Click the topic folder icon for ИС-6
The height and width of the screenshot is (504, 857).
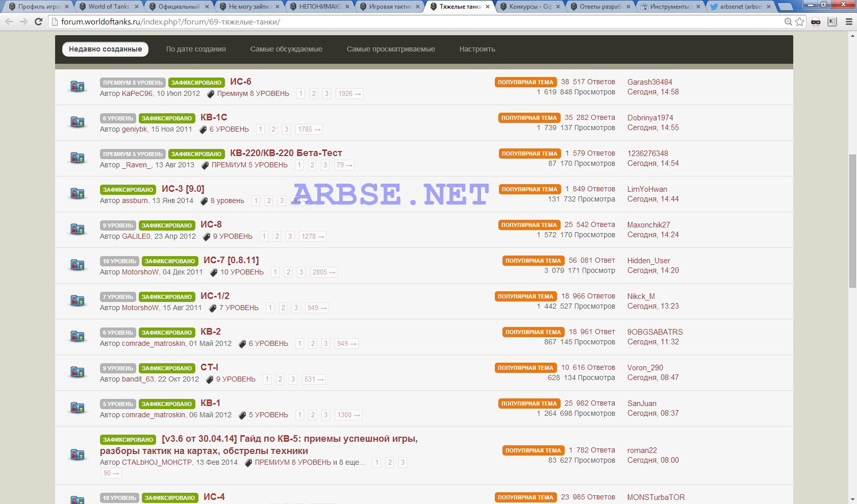click(78, 86)
